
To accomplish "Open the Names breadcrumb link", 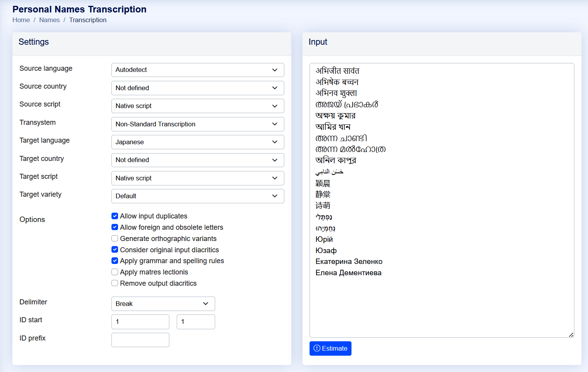I will 49,20.
